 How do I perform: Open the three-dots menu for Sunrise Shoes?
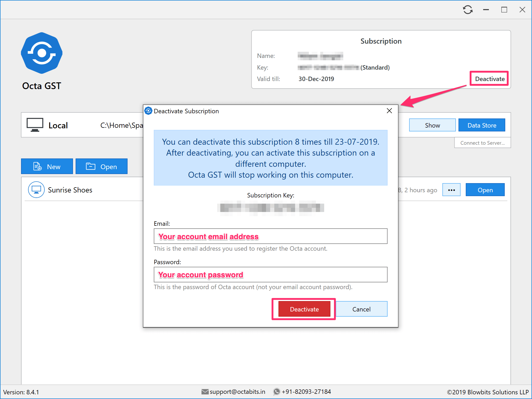(451, 190)
